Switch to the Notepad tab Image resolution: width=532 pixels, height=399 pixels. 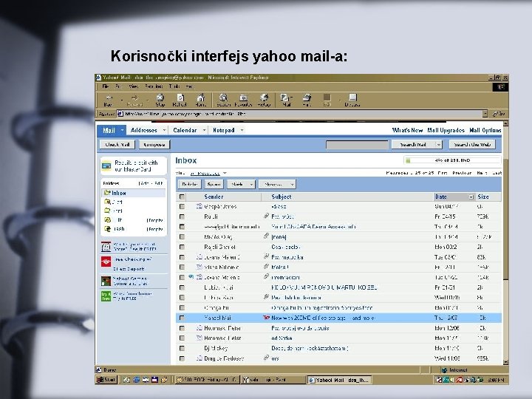tap(224, 130)
